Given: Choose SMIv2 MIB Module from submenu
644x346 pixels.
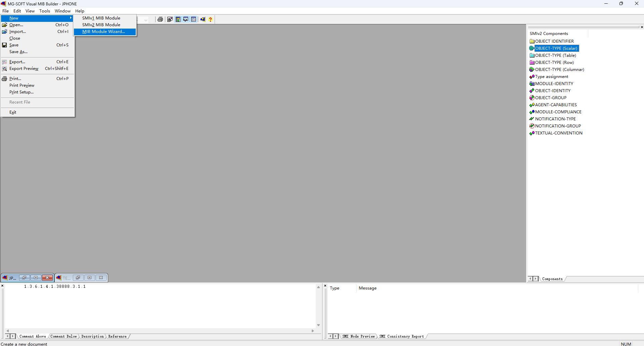Looking at the screenshot, I should 105,25.
